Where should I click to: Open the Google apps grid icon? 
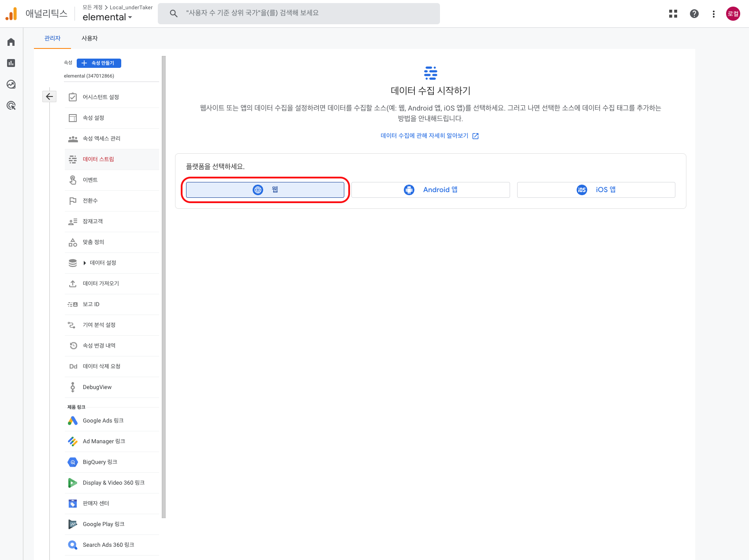point(673,14)
